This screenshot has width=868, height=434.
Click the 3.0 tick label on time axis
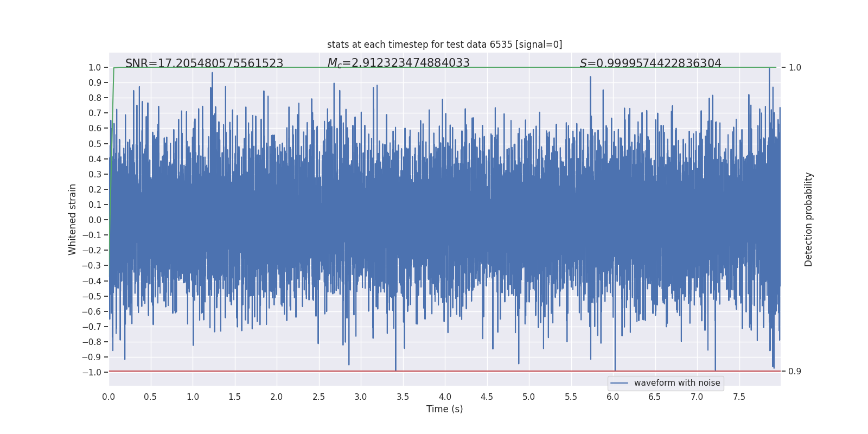pyautogui.click(x=361, y=397)
